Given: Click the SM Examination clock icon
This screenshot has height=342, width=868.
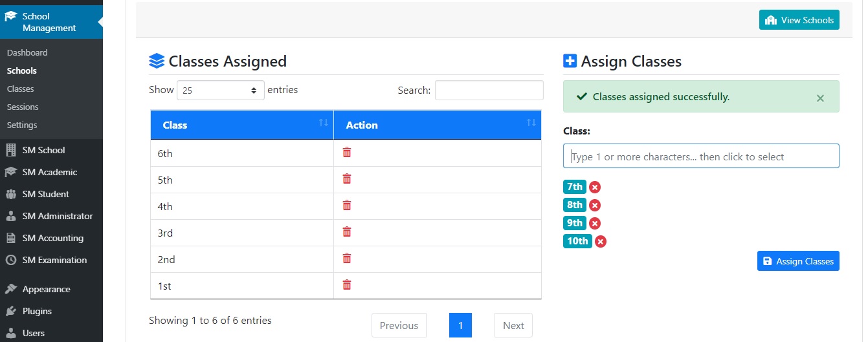Looking at the screenshot, I should [10, 260].
